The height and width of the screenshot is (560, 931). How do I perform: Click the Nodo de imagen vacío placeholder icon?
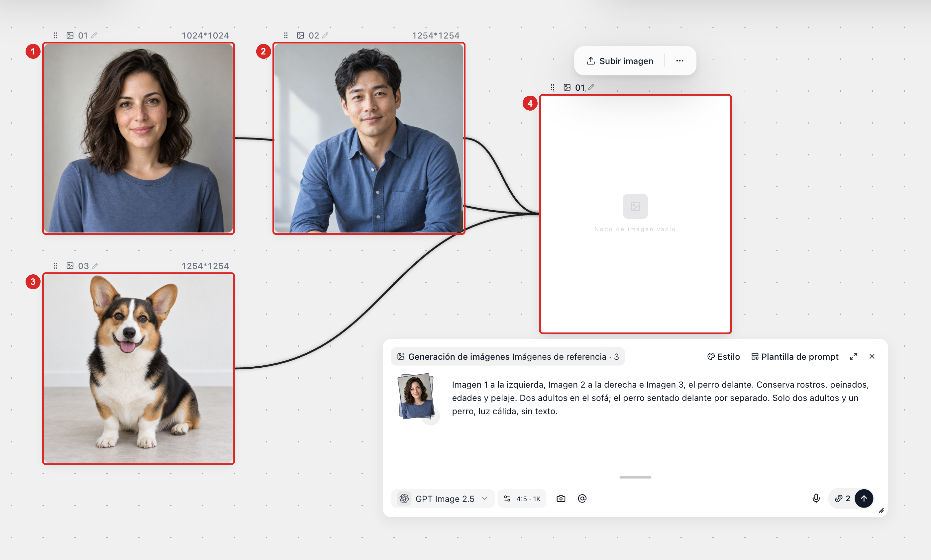[635, 206]
